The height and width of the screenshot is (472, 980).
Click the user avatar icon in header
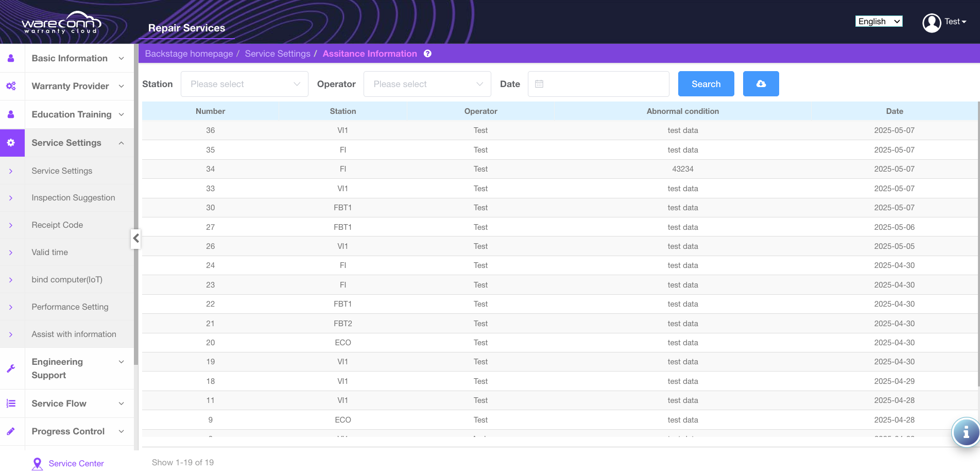(932, 22)
